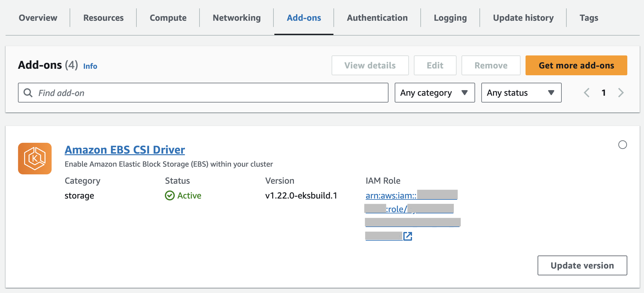Click the Version column label

tap(280, 181)
